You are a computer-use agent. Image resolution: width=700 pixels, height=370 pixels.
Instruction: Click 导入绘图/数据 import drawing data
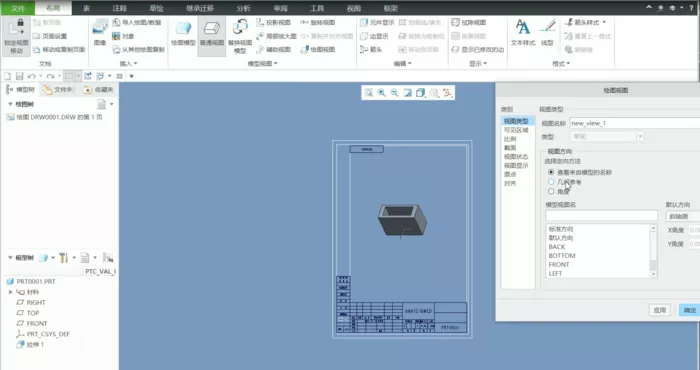pos(137,22)
